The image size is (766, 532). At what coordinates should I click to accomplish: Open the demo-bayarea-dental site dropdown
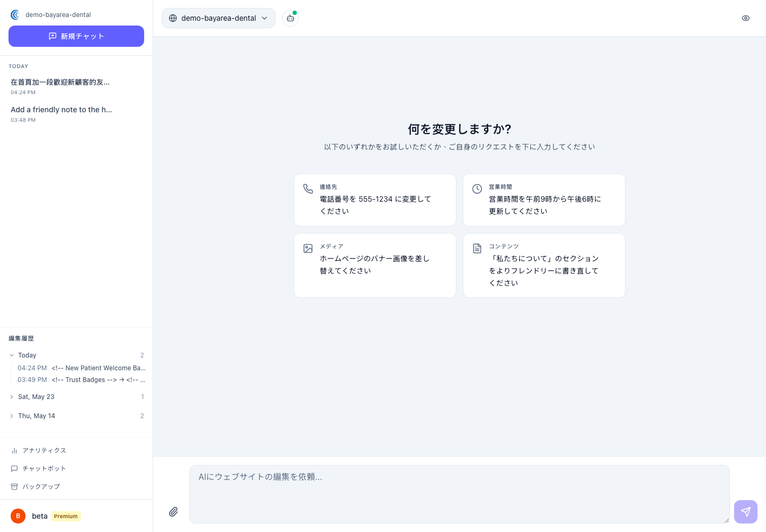[219, 18]
